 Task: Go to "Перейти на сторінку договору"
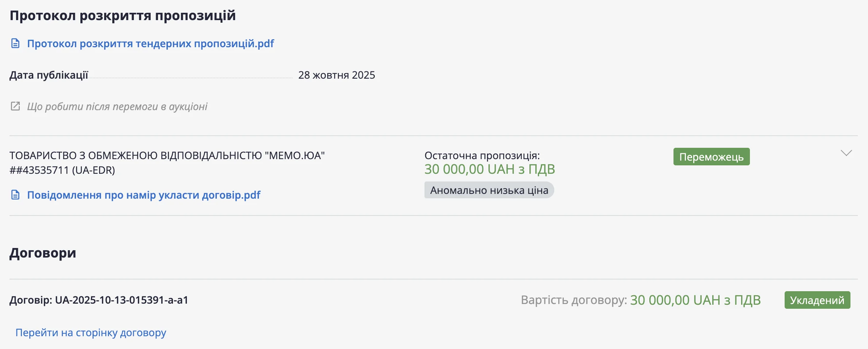(91, 333)
